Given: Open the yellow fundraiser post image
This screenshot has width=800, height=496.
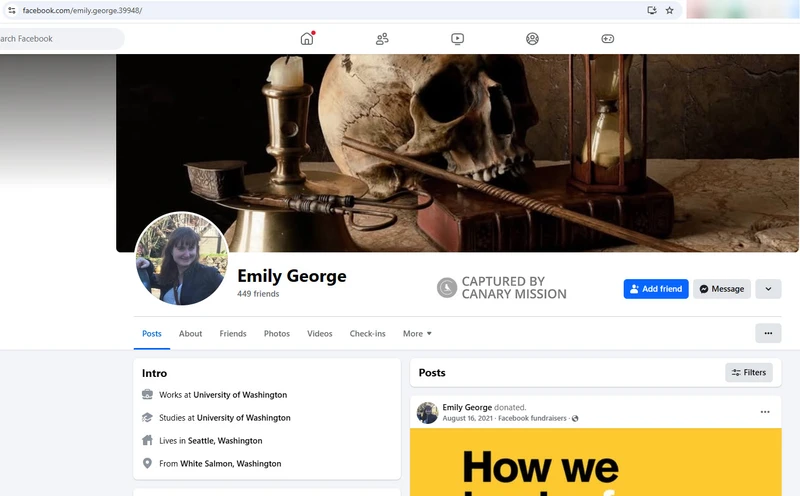Looking at the screenshot, I should (x=595, y=462).
